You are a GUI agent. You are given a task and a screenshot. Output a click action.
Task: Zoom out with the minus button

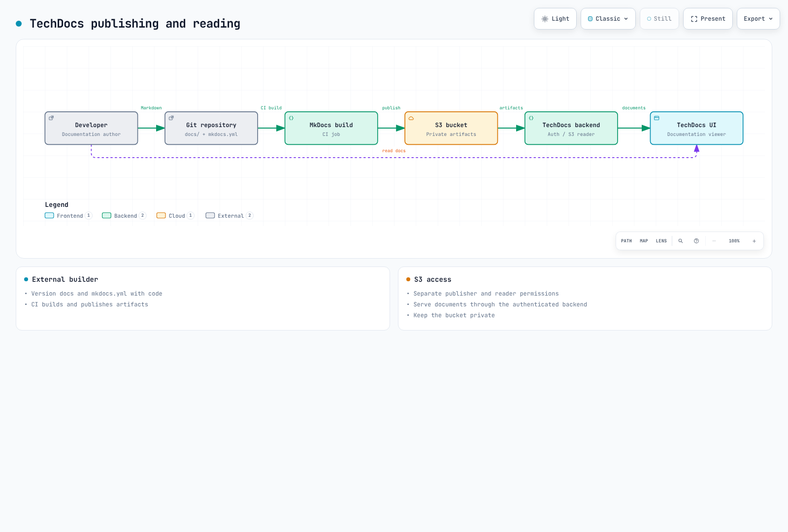714,241
